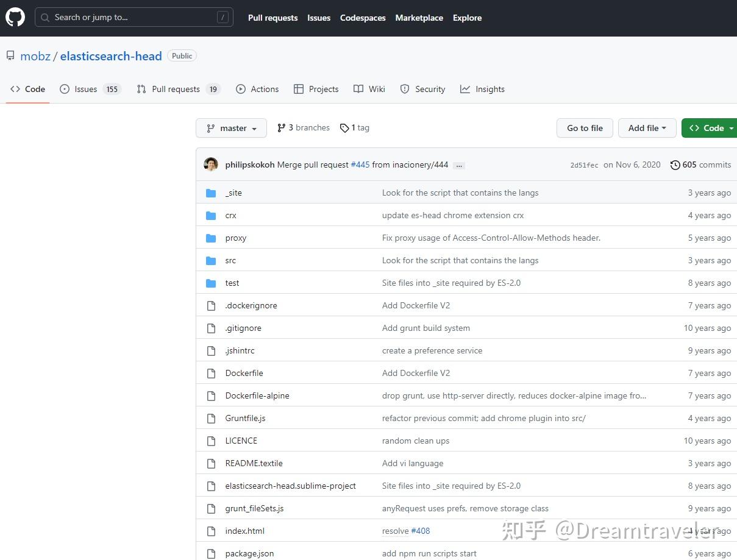Focus the Search or jump to field
Viewport: 737px width, 560px height.
(134, 18)
